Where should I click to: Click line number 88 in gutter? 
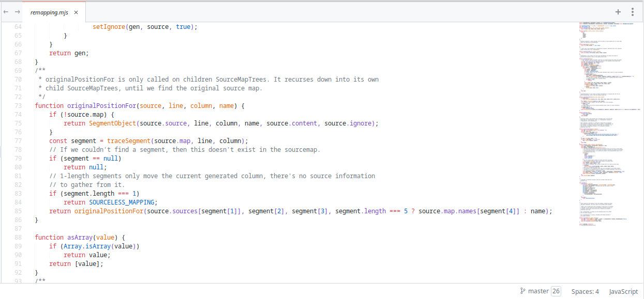coord(18,237)
